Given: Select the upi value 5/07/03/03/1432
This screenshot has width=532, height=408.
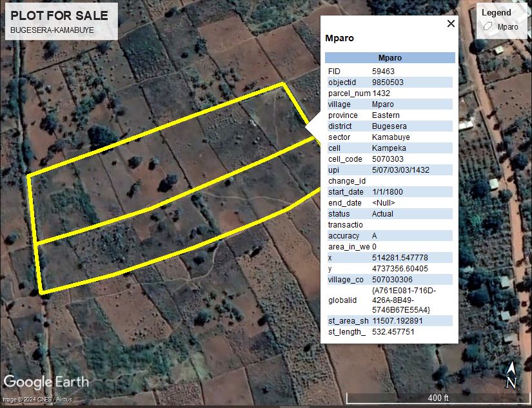Looking at the screenshot, I should tap(400, 170).
